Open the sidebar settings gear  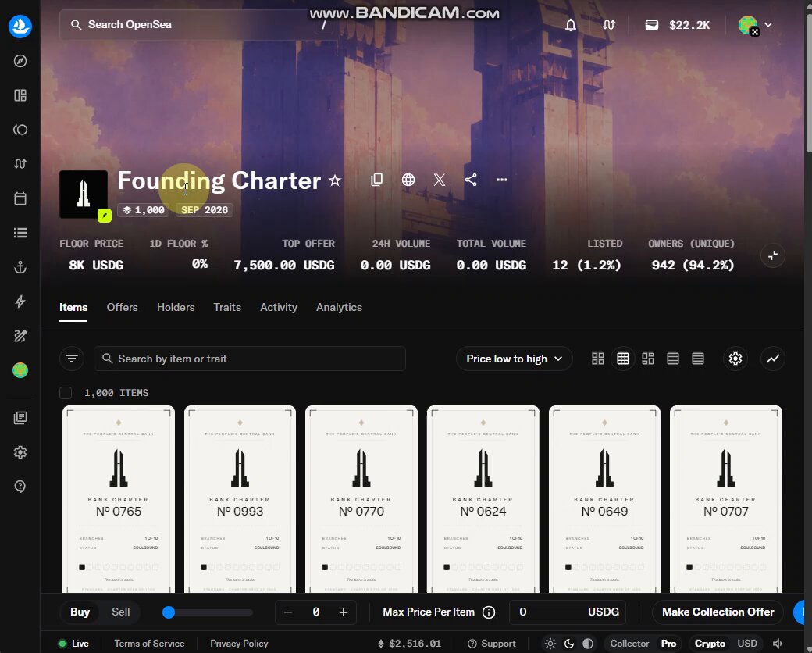[x=20, y=452]
